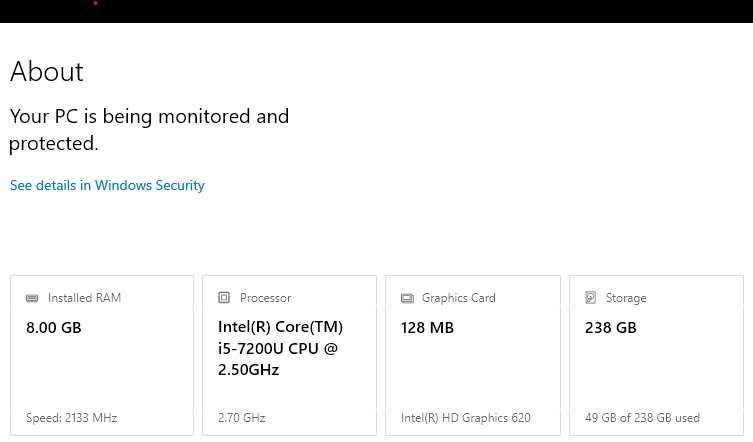
Task: Click the Processor chip icon
Action: point(224,298)
